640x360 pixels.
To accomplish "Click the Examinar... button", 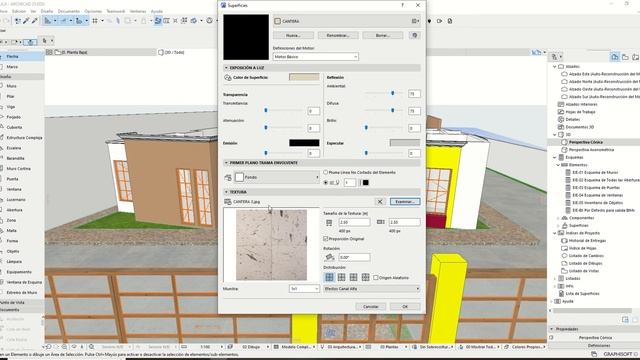I will (x=404, y=202).
